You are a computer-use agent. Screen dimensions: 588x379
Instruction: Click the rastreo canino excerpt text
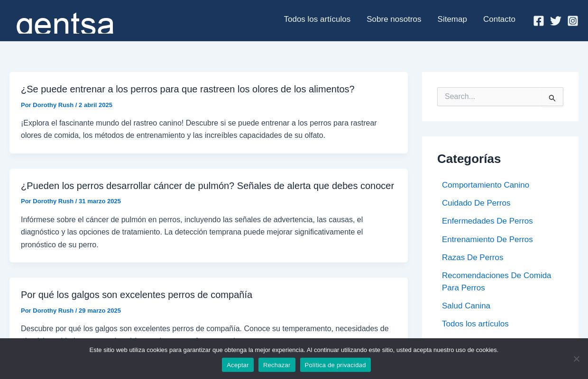pos(199,129)
